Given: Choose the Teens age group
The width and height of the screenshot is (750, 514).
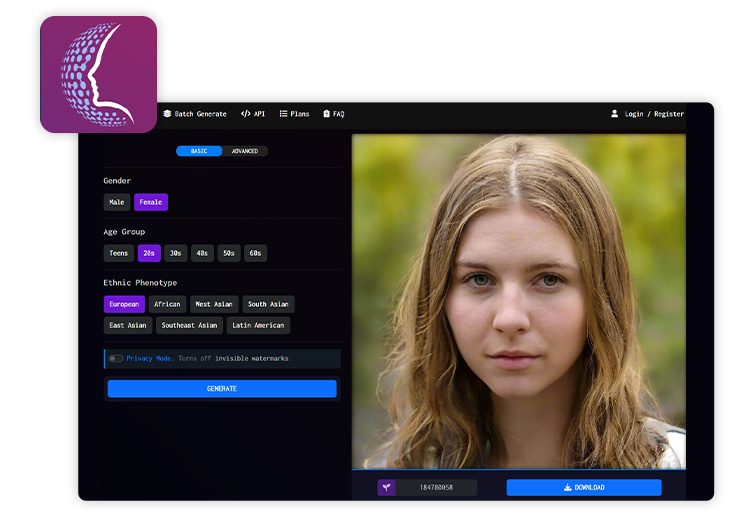Looking at the screenshot, I should (119, 253).
